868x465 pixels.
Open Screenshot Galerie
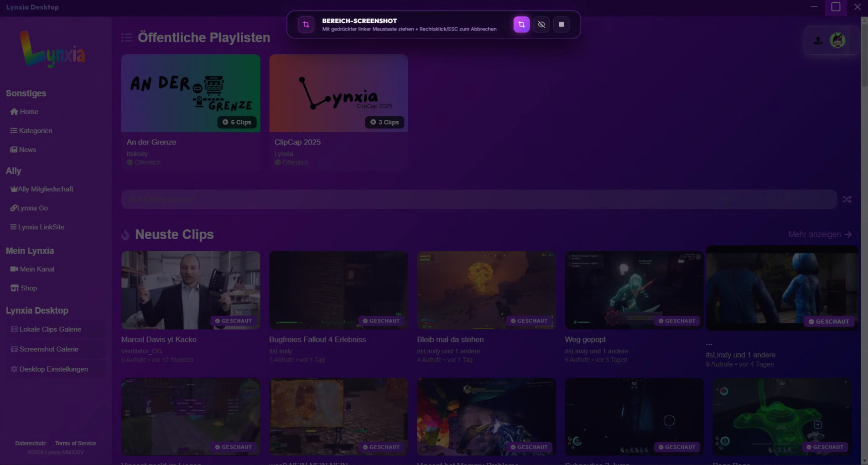56,349
